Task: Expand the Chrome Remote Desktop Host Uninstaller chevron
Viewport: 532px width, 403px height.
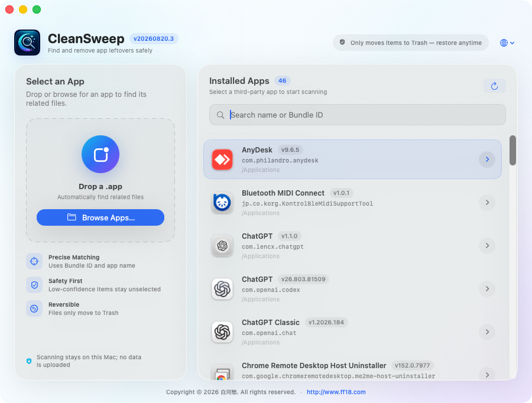Action: 487,374
